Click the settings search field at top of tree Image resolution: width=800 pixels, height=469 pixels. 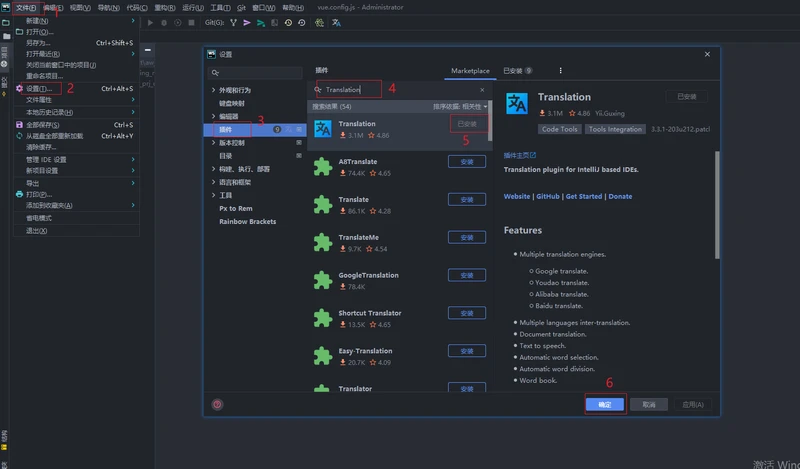(255, 72)
